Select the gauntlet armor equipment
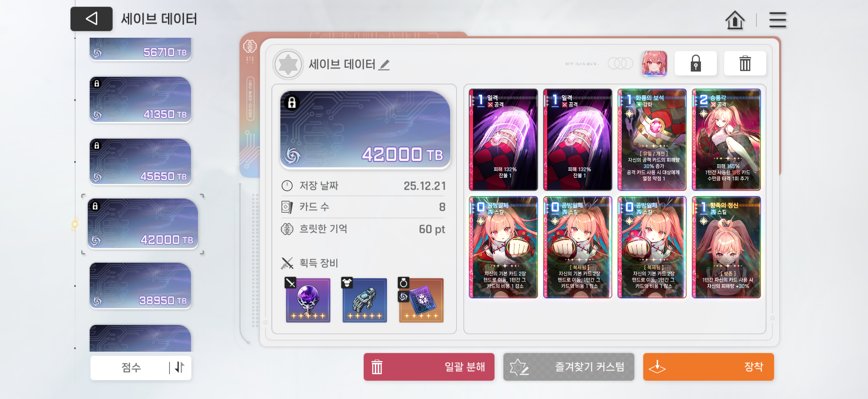The width and height of the screenshot is (868, 399). 364,300
